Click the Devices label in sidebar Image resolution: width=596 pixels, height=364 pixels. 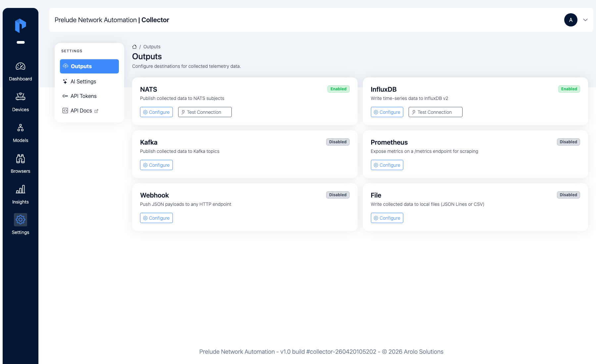21,110
